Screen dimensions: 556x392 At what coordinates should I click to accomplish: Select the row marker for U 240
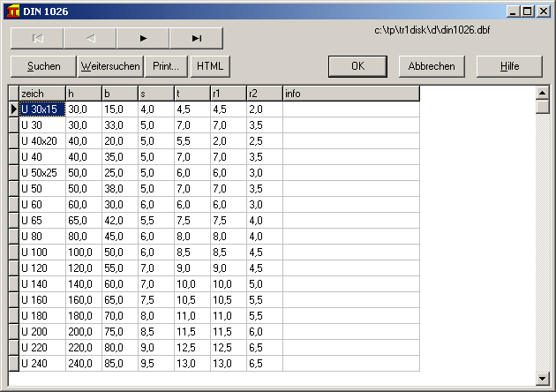[13, 363]
